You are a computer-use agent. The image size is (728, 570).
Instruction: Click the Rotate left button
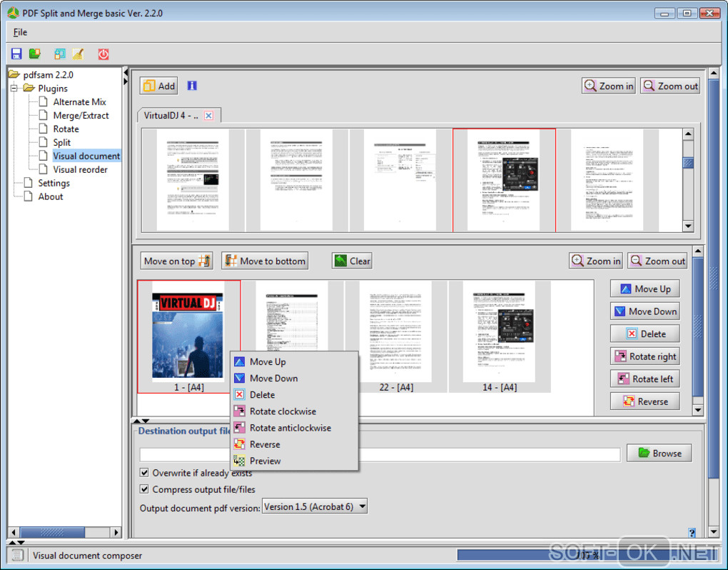(x=645, y=379)
